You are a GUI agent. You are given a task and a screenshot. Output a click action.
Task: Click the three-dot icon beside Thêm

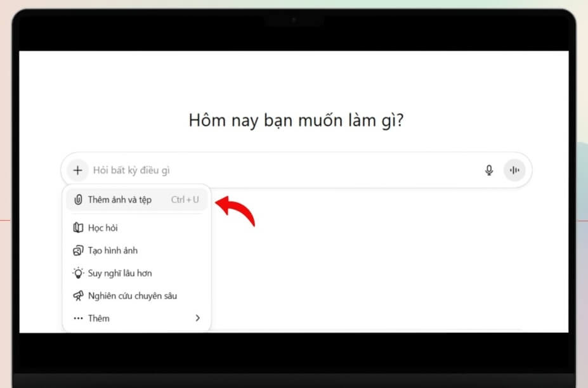(78, 318)
